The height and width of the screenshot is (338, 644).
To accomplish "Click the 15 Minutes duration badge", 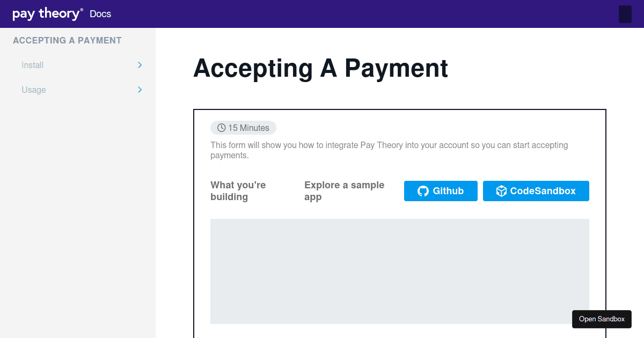I will pos(244,128).
